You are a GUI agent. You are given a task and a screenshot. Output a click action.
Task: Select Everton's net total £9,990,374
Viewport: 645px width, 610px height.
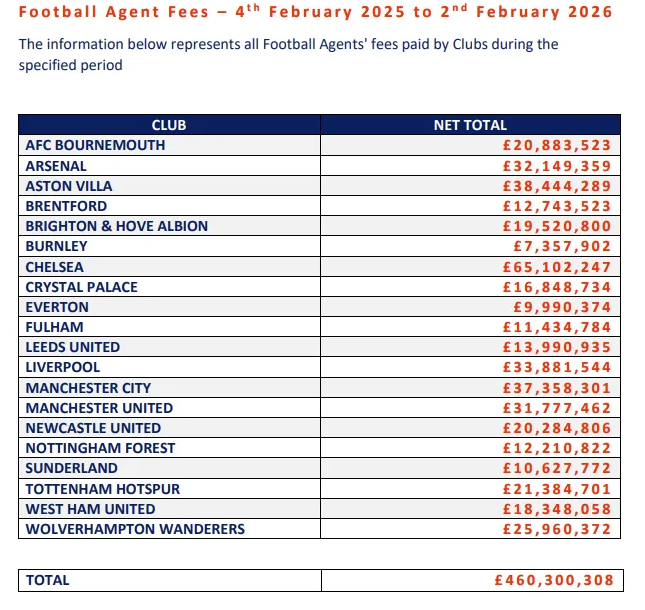561,307
